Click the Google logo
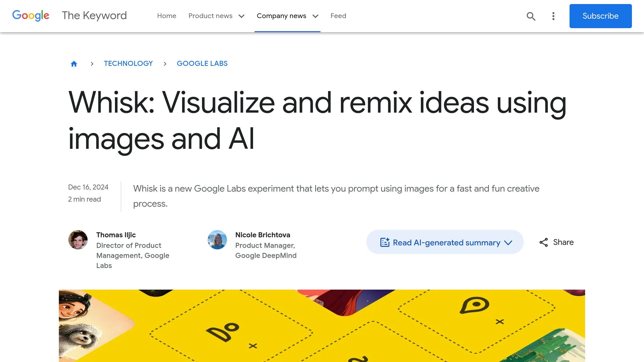 31,16
